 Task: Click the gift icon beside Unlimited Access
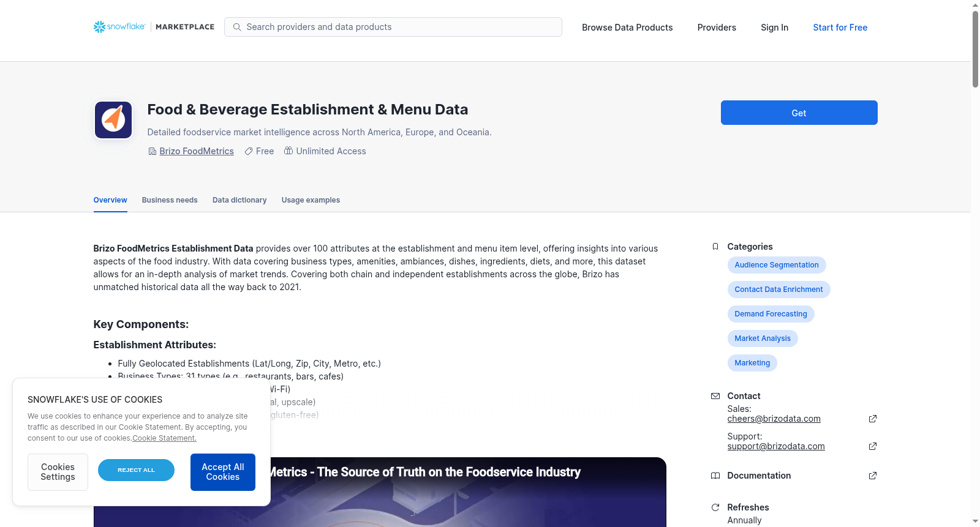(288, 151)
